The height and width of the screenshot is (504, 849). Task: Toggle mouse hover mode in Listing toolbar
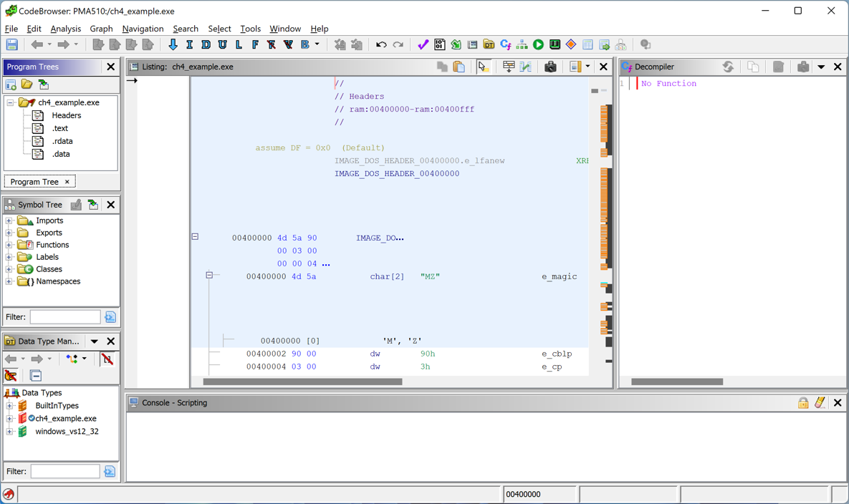coord(483,67)
